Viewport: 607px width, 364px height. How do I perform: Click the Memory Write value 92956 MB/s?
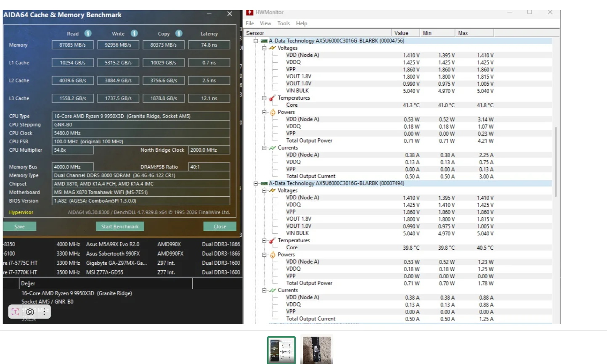[118, 45]
